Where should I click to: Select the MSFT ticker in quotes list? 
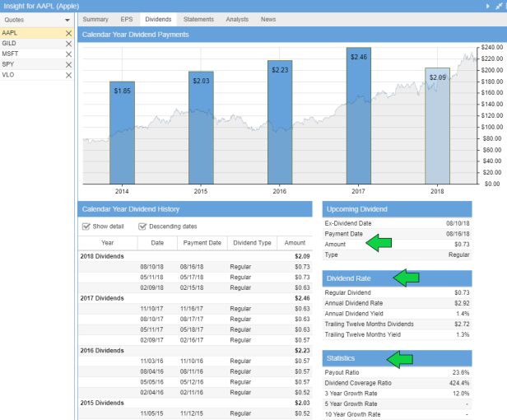tap(11, 54)
